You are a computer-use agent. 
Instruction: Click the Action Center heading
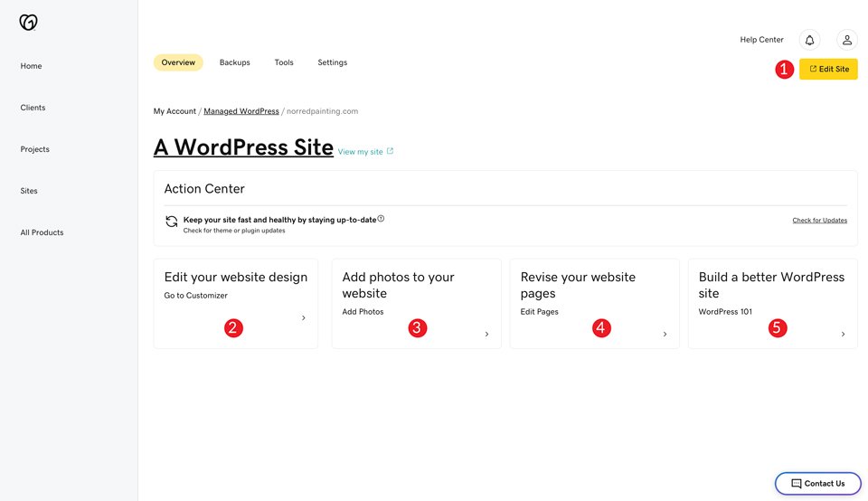(204, 189)
